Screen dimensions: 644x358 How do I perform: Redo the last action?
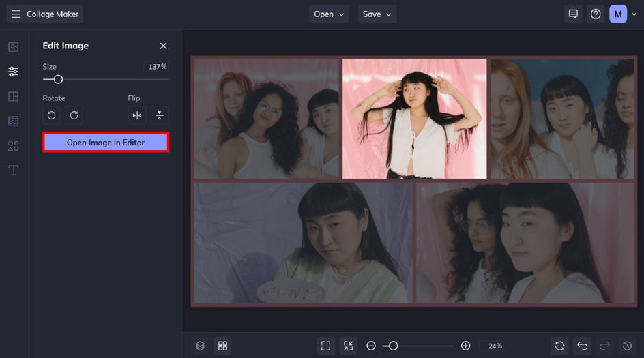[604, 346]
